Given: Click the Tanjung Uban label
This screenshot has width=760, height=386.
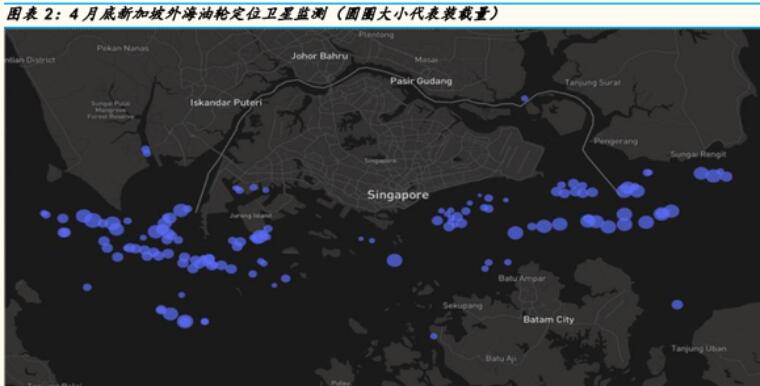Looking at the screenshot, I should click(698, 349).
